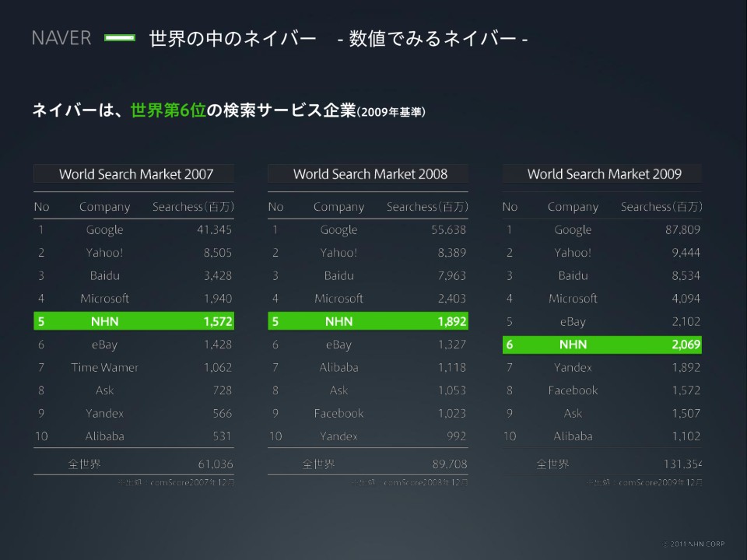Click Google in the 2008 table

click(x=338, y=230)
